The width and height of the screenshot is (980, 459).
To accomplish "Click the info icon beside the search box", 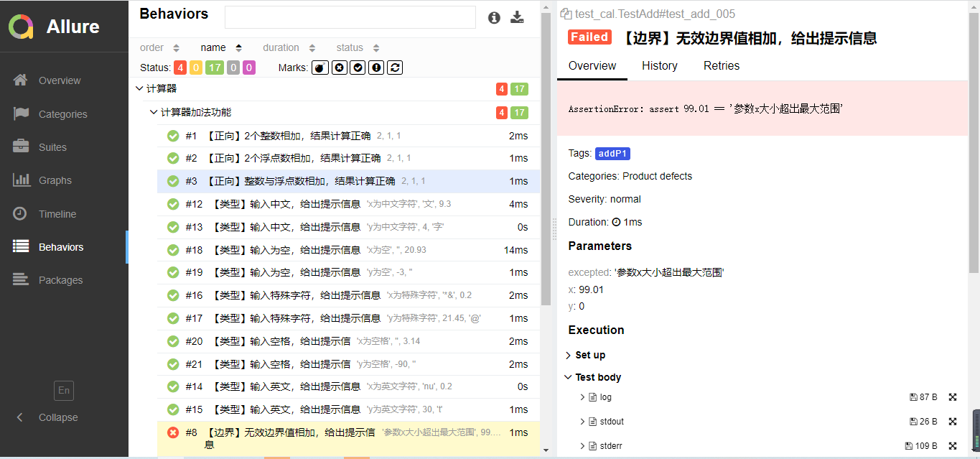I will click(x=494, y=18).
